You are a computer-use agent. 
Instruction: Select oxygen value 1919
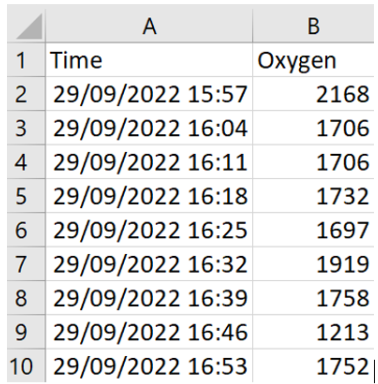313,264
